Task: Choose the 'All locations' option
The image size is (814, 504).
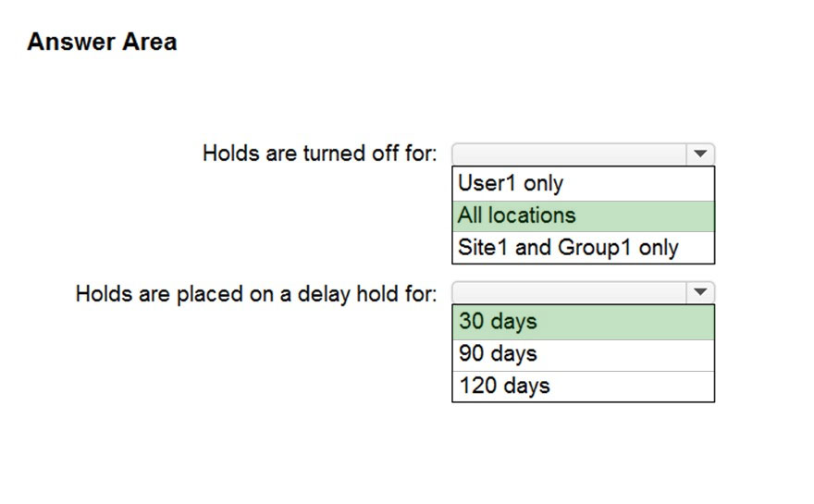Action: click(x=584, y=215)
